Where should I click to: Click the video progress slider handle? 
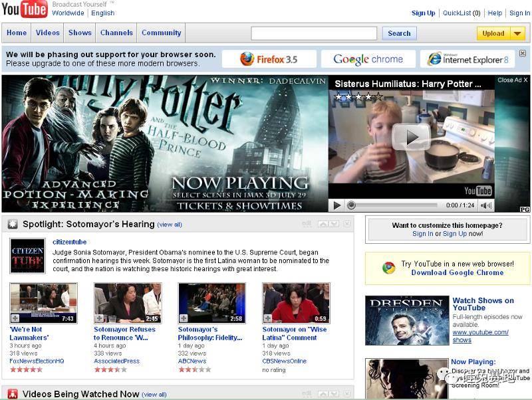click(x=352, y=205)
